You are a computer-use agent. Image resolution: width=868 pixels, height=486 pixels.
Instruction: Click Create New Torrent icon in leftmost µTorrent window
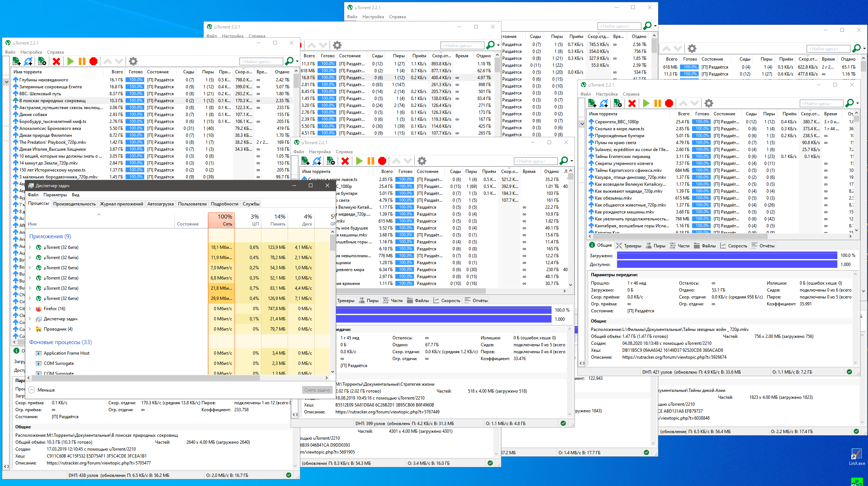pyautogui.click(x=42, y=61)
